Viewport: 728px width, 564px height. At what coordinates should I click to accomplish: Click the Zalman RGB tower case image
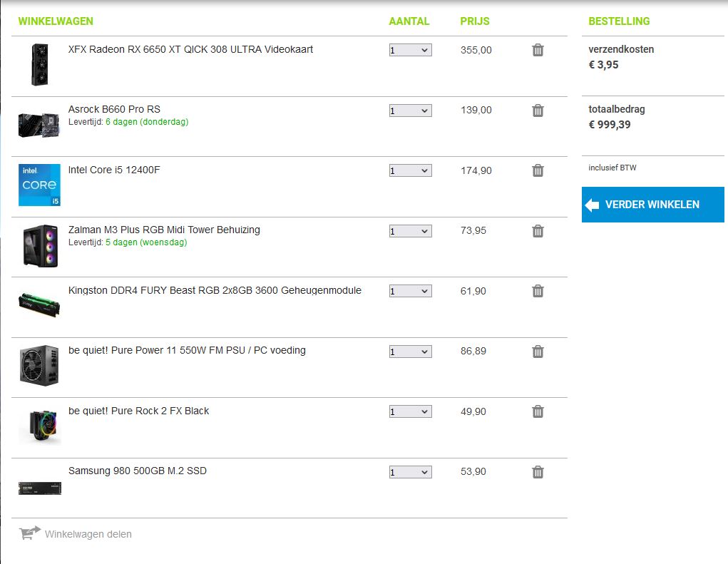(x=41, y=246)
